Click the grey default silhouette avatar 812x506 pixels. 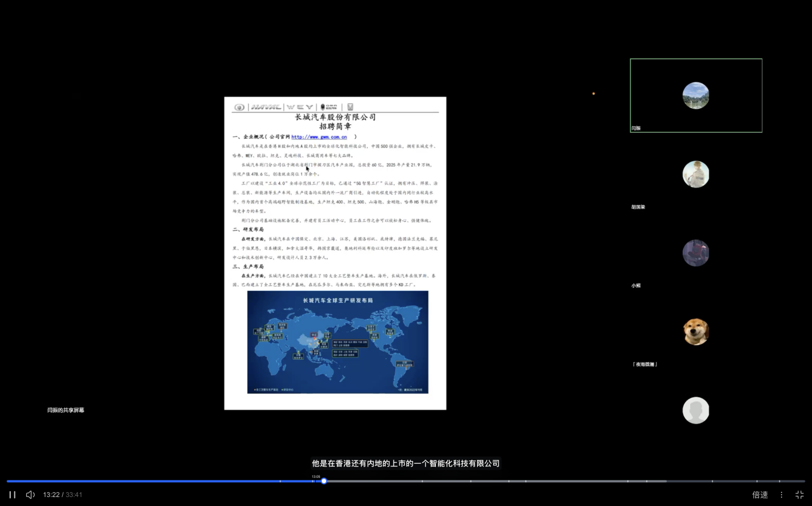(696, 410)
